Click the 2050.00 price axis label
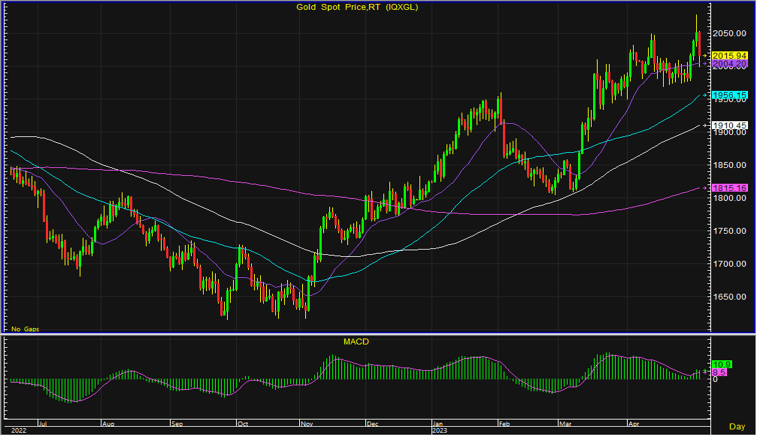This screenshot has height=436, width=757. coord(725,33)
